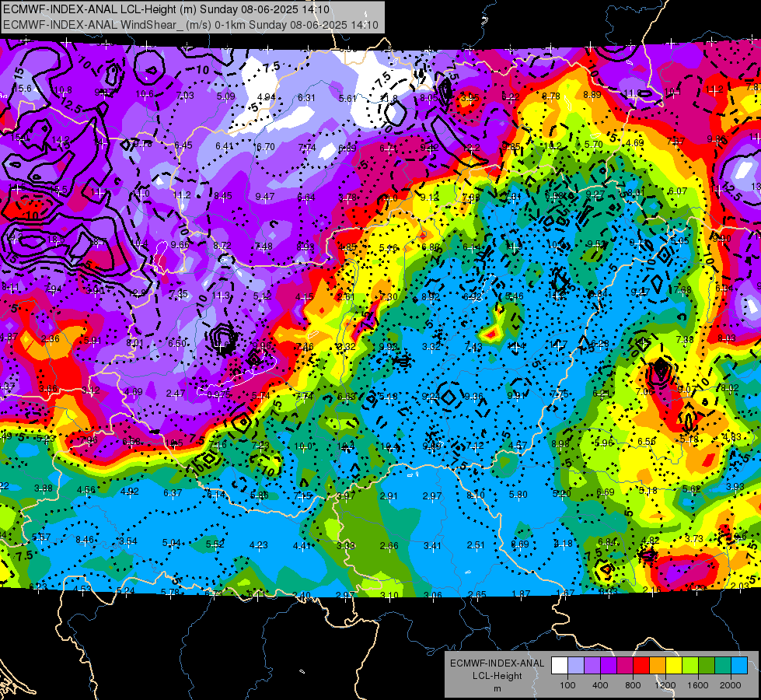Click the wind shear value 2.47

pyautogui.click(x=175, y=393)
